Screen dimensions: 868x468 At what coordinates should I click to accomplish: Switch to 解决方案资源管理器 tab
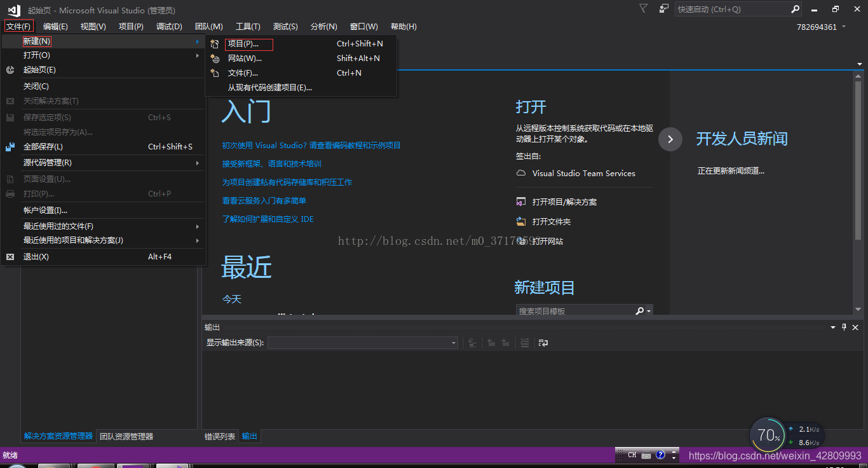[x=58, y=436]
